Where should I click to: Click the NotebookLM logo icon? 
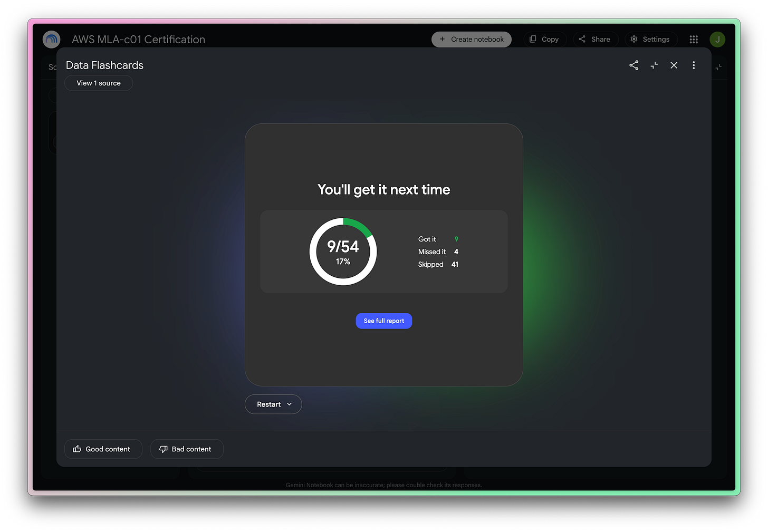[52, 40]
